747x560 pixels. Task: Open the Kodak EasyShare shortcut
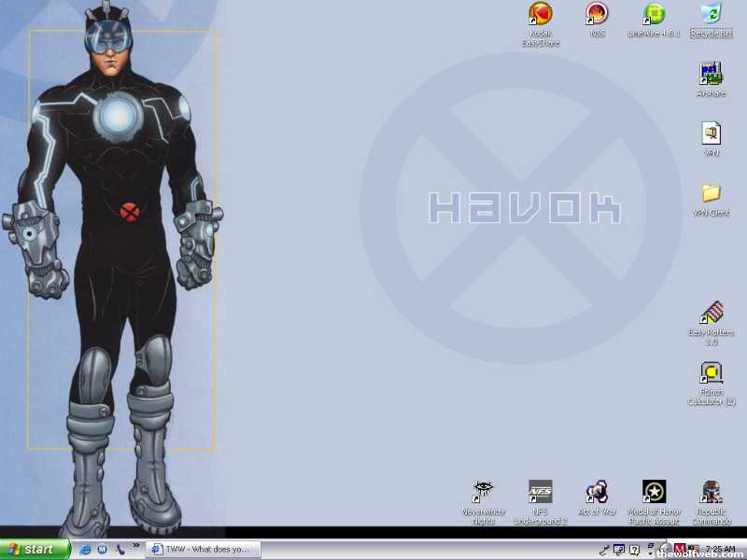(x=540, y=14)
